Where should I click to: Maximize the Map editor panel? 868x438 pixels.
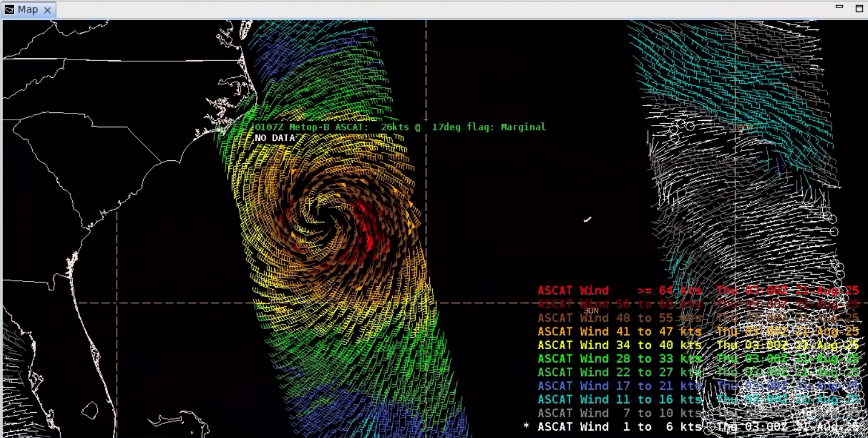coord(859,8)
